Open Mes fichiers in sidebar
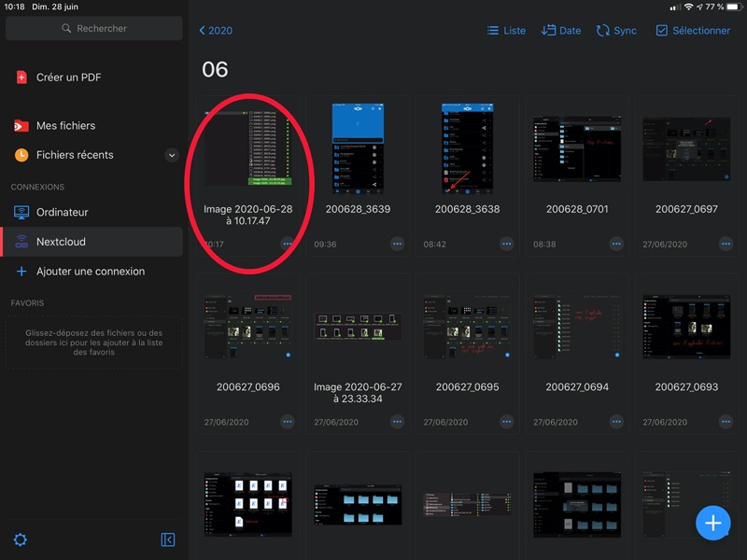This screenshot has width=747, height=560. [65, 126]
